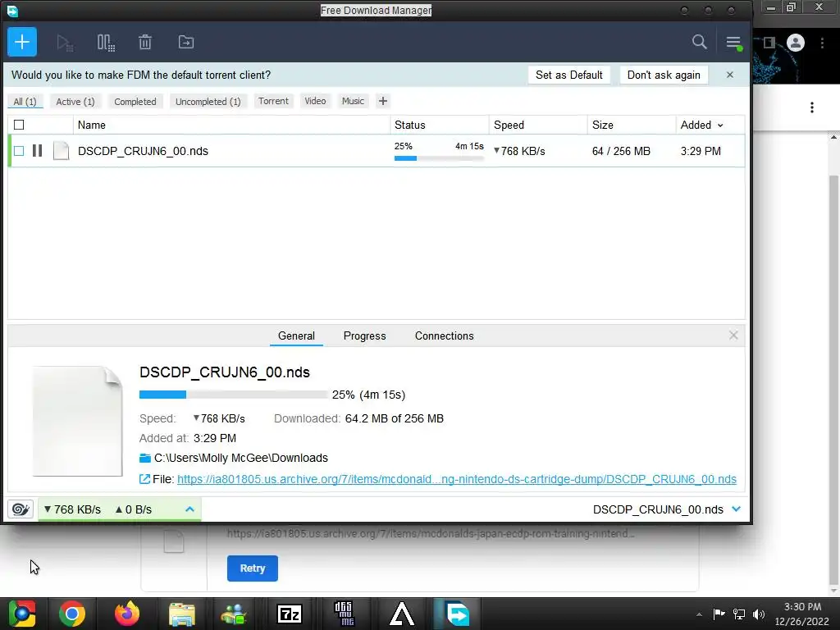Toggle snail mode icon in status bar
840x630 pixels.
(x=21, y=509)
